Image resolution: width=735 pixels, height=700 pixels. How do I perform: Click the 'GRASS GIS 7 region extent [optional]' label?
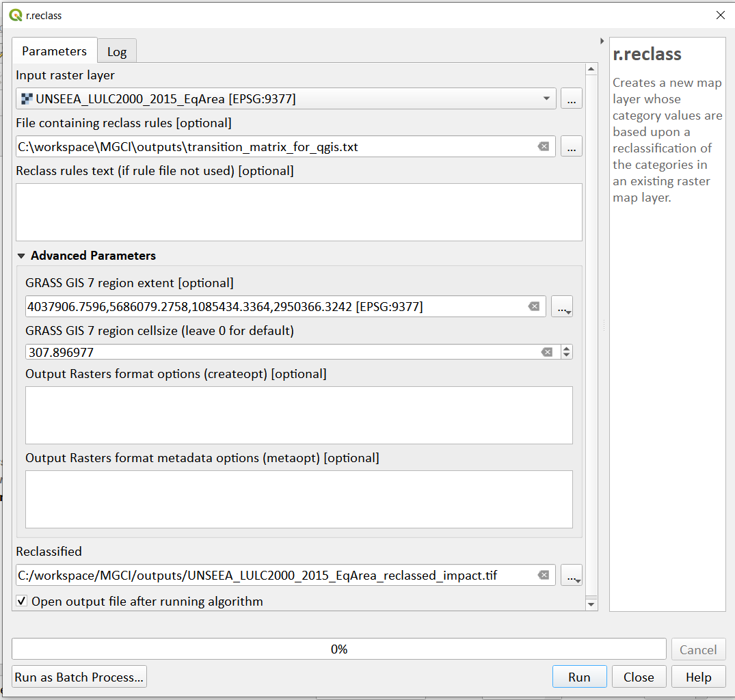point(129,283)
